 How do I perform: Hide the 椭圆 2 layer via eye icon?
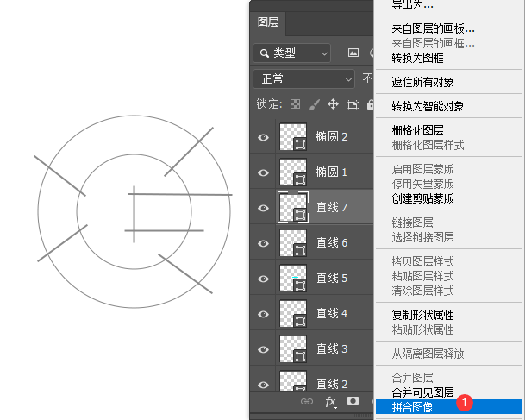point(263,137)
